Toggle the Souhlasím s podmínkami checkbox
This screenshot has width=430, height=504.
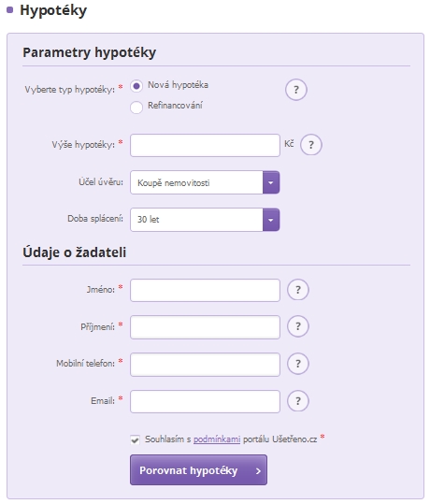pos(135,439)
